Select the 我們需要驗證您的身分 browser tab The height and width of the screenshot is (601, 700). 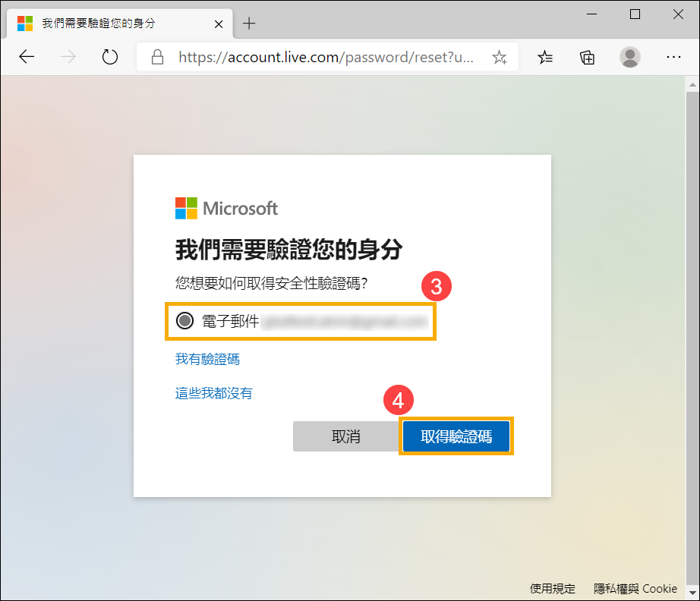[120, 24]
